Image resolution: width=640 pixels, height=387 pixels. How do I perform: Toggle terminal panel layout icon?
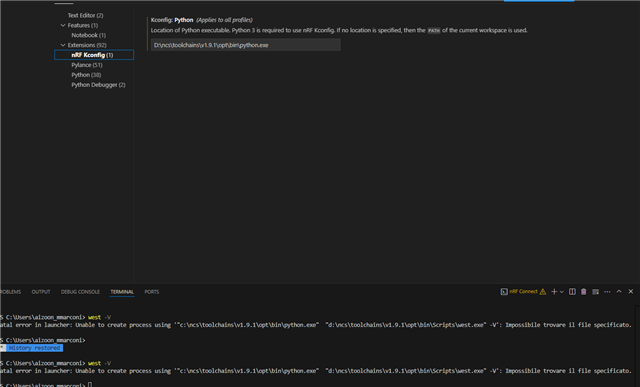pos(596,291)
